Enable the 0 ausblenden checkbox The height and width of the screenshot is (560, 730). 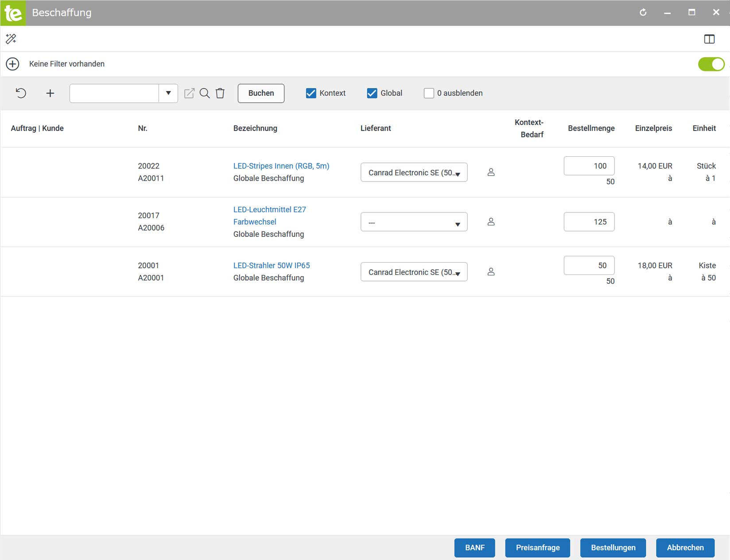point(429,93)
